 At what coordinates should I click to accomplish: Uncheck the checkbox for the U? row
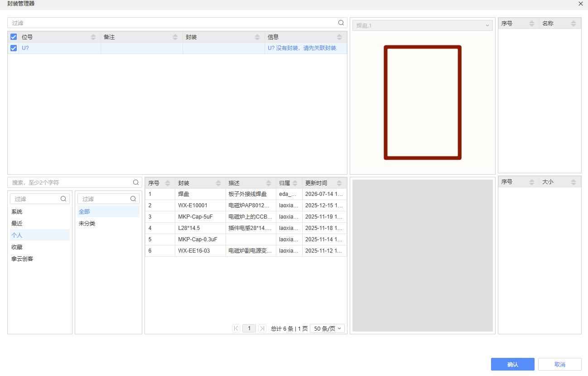[14, 48]
